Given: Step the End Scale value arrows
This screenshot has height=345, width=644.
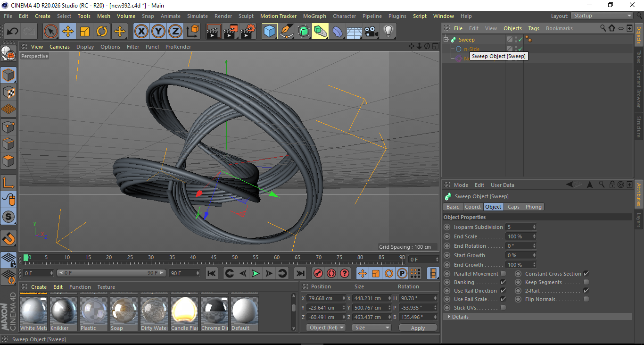Looking at the screenshot, I should click(534, 236).
